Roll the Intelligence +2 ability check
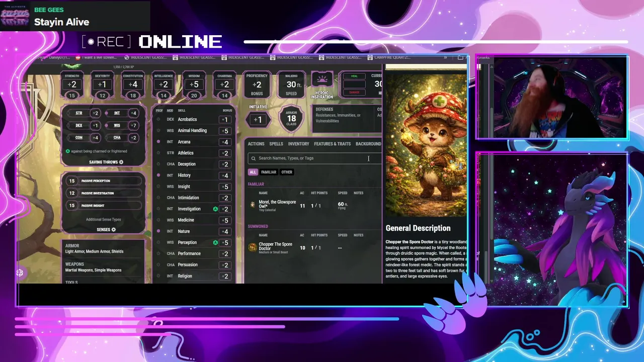644x362 pixels. pyautogui.click(x=164, y=84)
